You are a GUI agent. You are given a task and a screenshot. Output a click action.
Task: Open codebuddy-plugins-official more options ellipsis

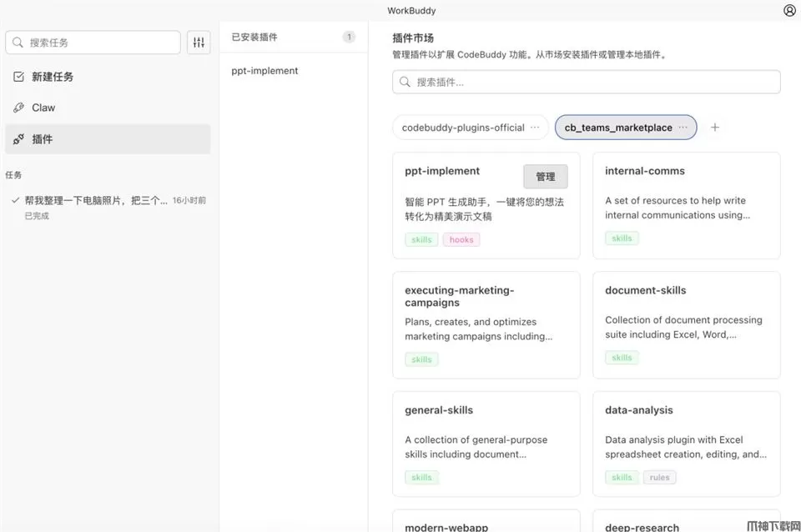click(x=535, y=128)
